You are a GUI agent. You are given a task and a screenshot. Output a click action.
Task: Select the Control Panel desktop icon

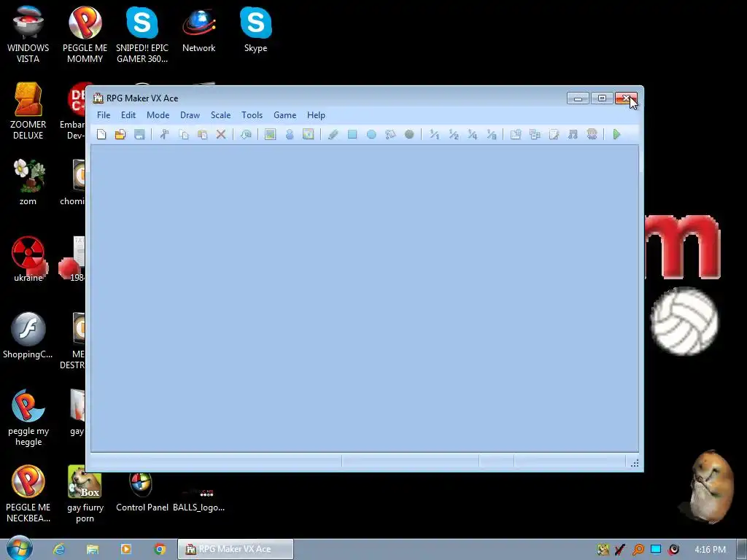[x=142, y=492]
